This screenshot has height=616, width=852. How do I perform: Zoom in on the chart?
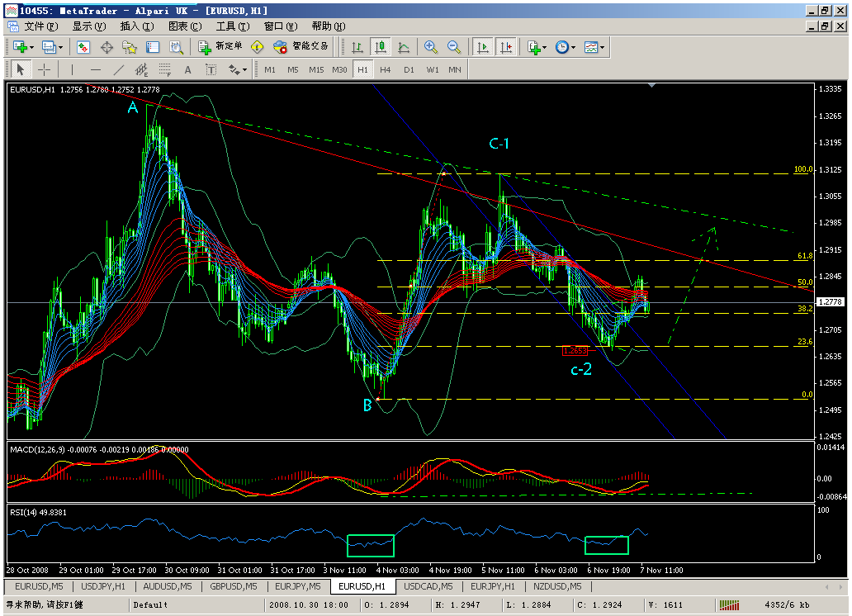click(431, 47)
